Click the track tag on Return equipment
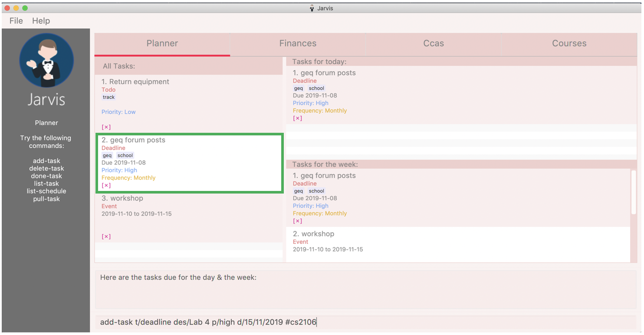The height and width of the screenshot is (335, 644). coord(109,97)
